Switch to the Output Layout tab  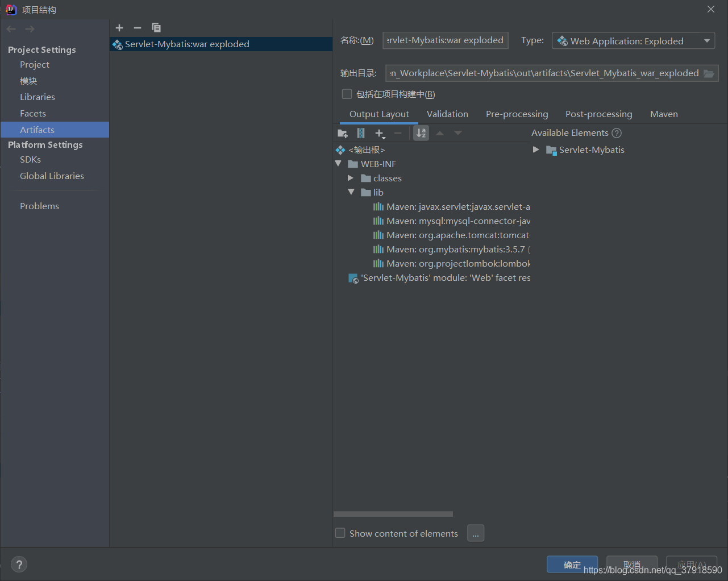click(x=379, y=114)
